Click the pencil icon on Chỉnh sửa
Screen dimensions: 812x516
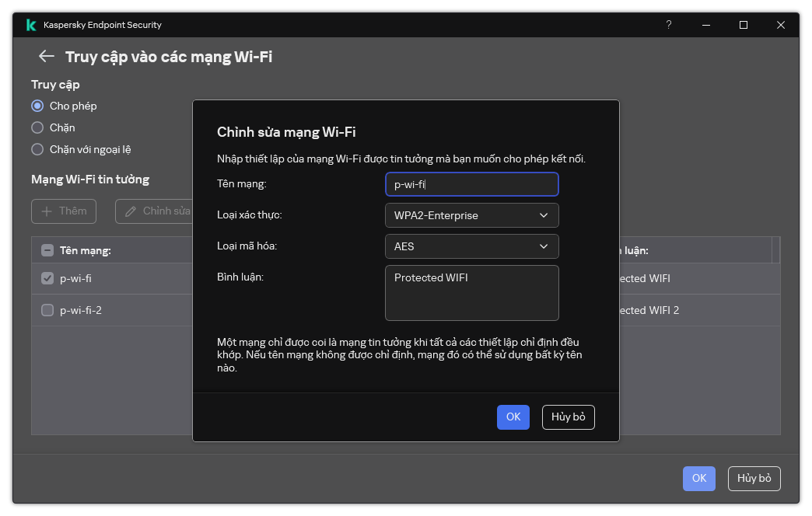pyautogui.click(x=130, y=211)
